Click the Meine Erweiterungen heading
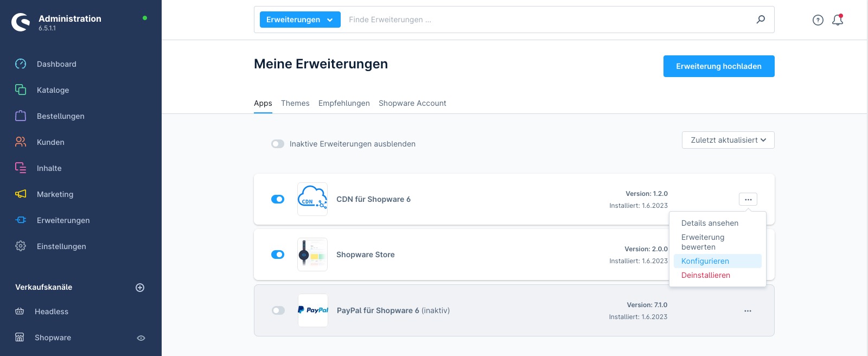This screenshot has width=868, height=356. coord(321,64)
